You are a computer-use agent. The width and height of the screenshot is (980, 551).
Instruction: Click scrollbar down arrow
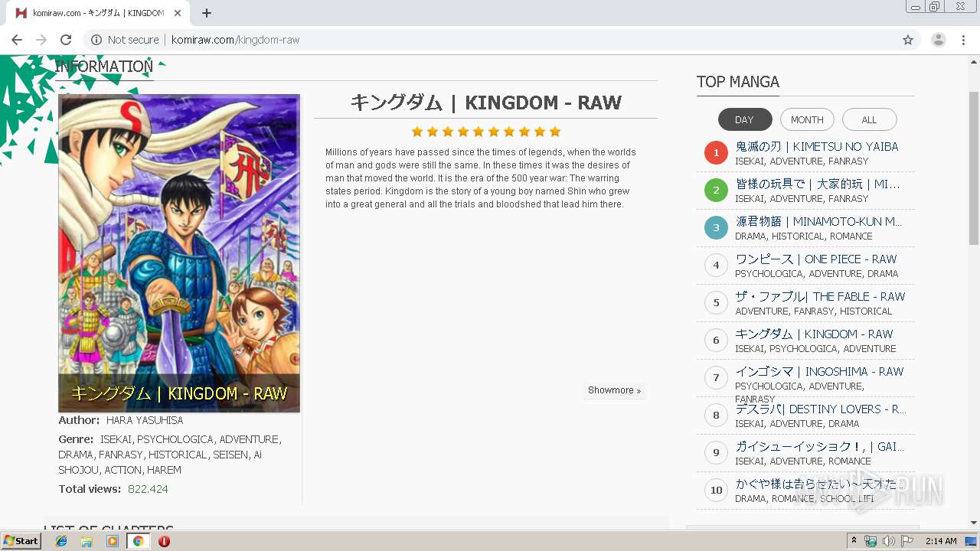tap(974, 523)
